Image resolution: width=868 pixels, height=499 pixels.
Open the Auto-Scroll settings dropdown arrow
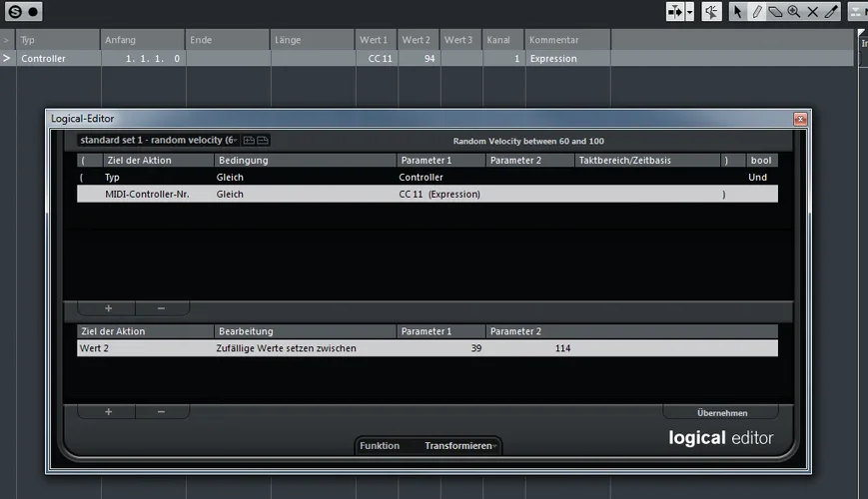(690, 12)
